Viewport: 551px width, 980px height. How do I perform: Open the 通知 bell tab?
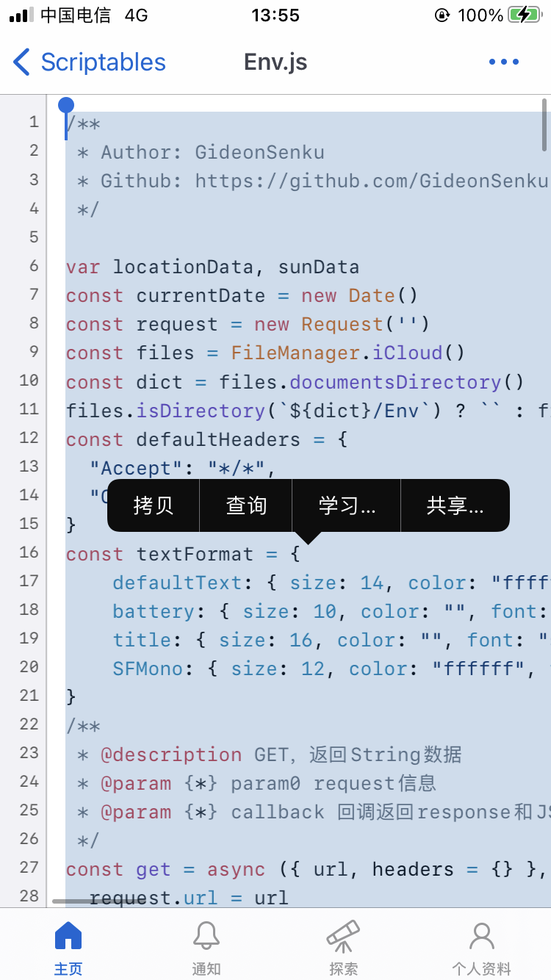[206, 948]
